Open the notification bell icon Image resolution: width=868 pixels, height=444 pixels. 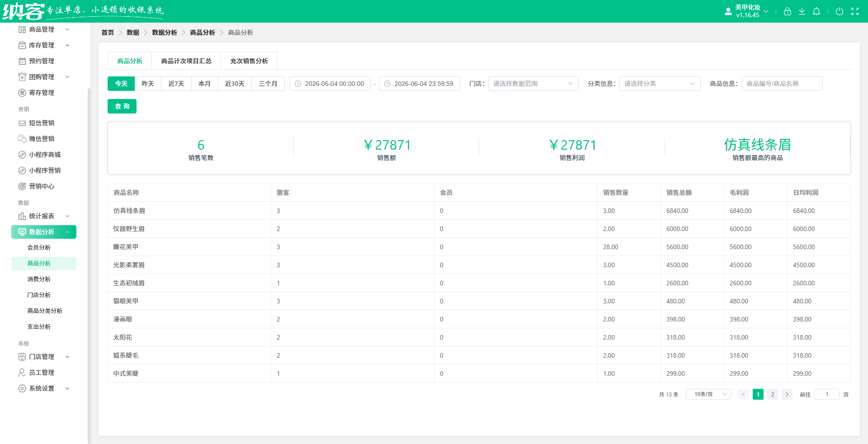(x=816, y=11)
